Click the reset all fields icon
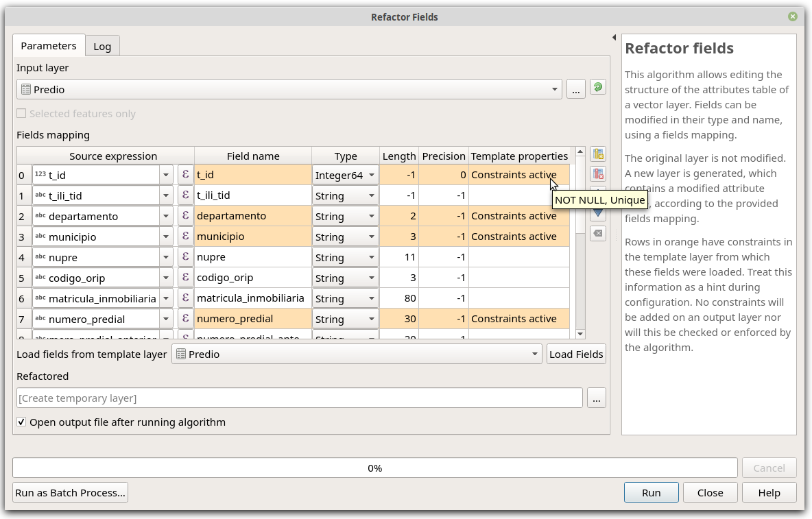Image resolution: width=812 pixels, height=519 pixels. tap(598, 234)
